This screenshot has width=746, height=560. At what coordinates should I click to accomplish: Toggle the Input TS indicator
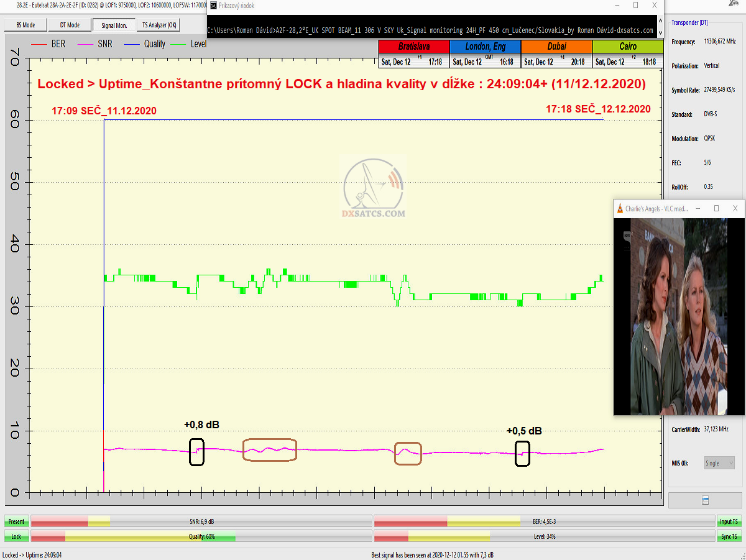(x=729, y=521)
